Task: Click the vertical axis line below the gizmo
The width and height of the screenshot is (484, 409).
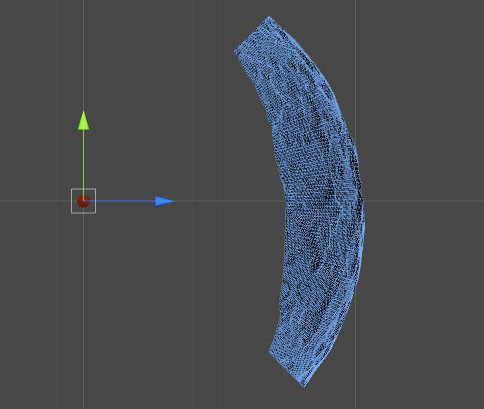Action: [83, 310]
